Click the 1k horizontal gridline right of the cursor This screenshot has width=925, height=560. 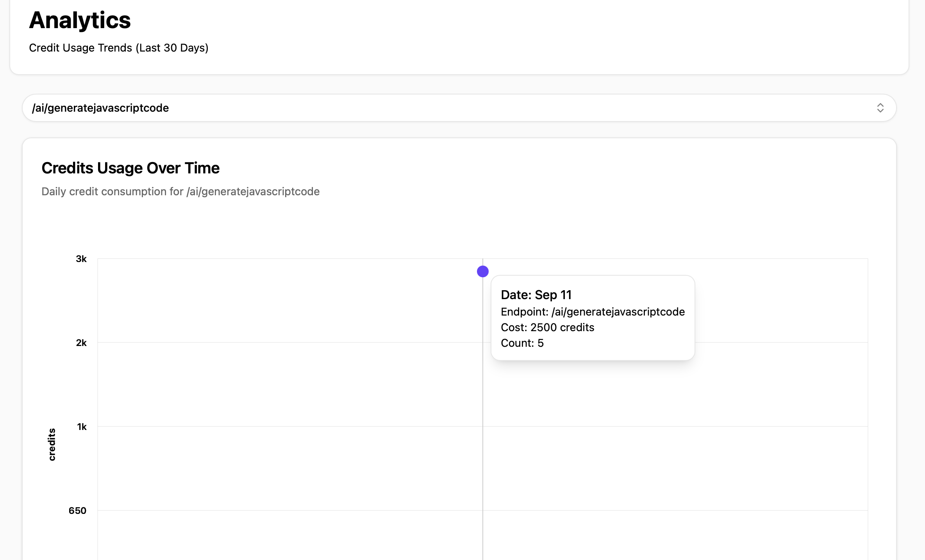676,426
